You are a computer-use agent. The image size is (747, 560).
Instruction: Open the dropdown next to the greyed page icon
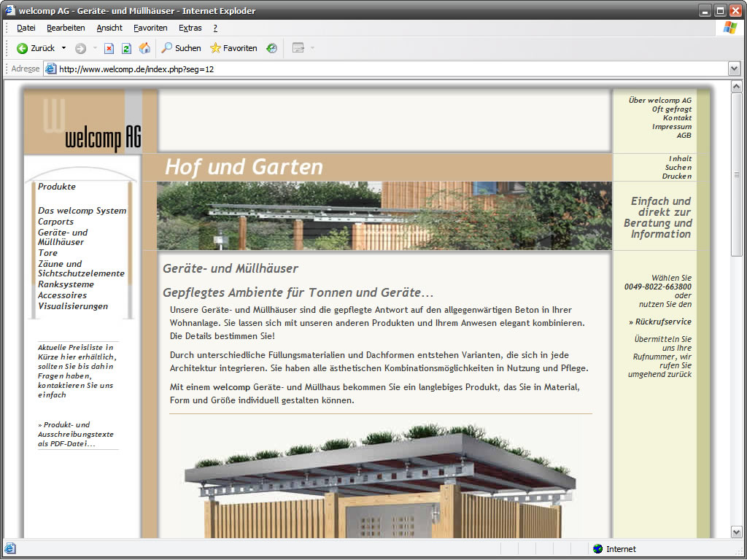[312, 48]
